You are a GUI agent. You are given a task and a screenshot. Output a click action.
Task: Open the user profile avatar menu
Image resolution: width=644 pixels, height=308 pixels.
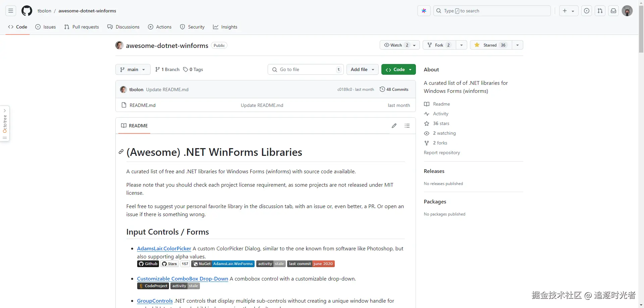tap(627, 11)
